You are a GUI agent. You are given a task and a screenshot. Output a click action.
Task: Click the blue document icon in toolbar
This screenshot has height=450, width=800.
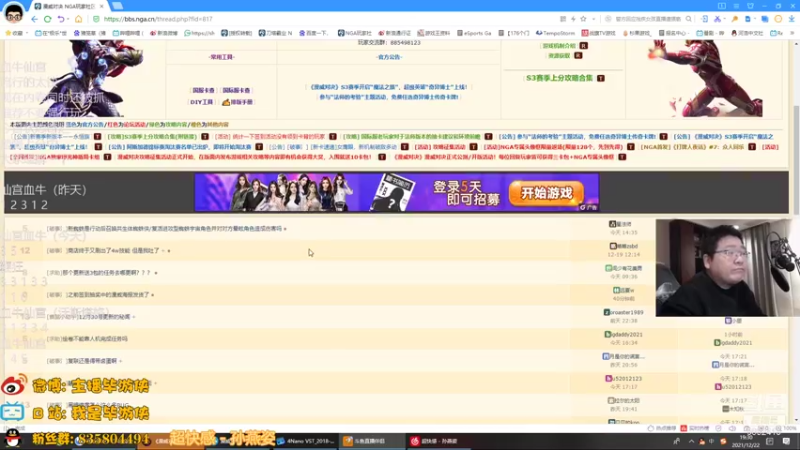pyautogui.click(x=748, y=19)
